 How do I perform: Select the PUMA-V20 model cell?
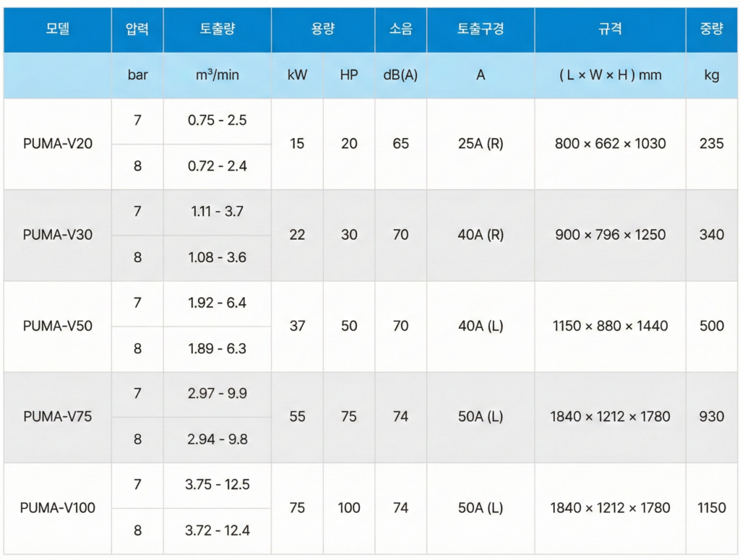tap(57, 144)
